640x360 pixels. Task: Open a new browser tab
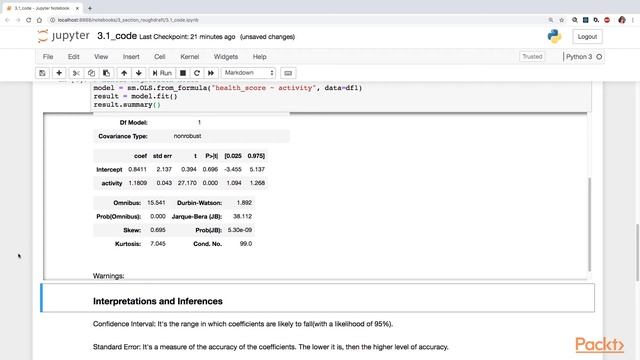click(x=90, y=8)
